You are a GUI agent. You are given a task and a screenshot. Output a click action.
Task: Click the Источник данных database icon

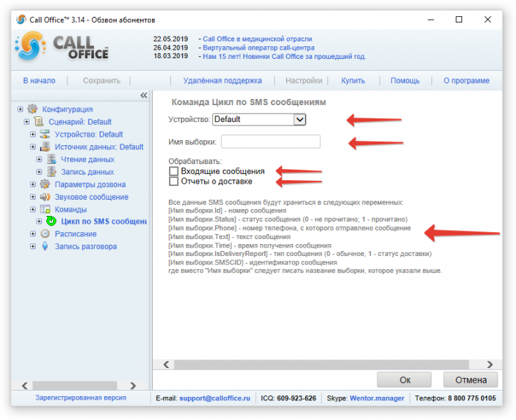tap(45, 147)
